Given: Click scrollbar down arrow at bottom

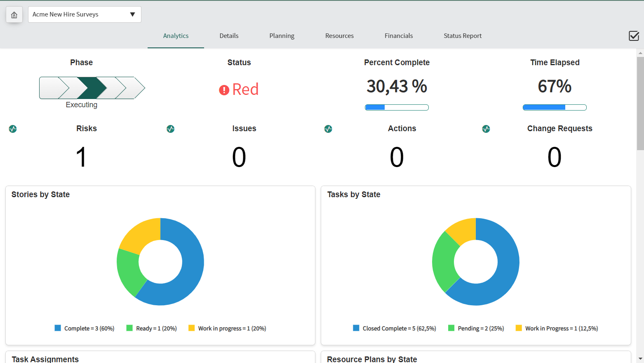Looking at the screenshot, I should coord(640,359).
